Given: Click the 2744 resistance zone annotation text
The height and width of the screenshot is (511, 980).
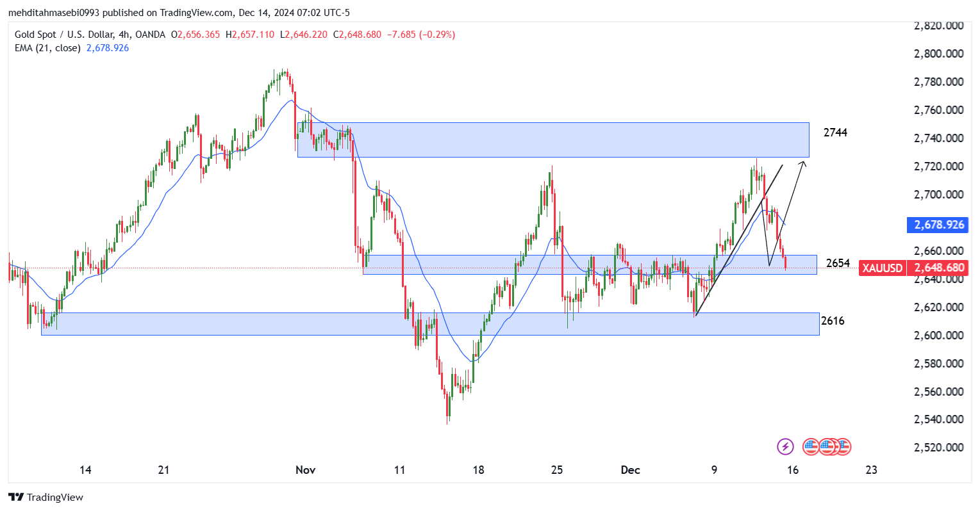Looking at the screenshot, I should tap(835, 133).
